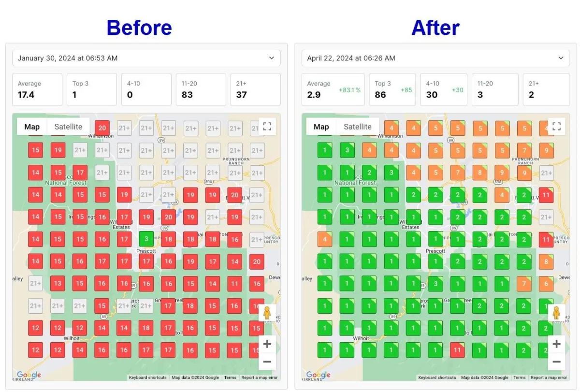Screen dimensions: 580x392
Task: Open Keyboard shortcuts on Before map
Action: point(148,377)
